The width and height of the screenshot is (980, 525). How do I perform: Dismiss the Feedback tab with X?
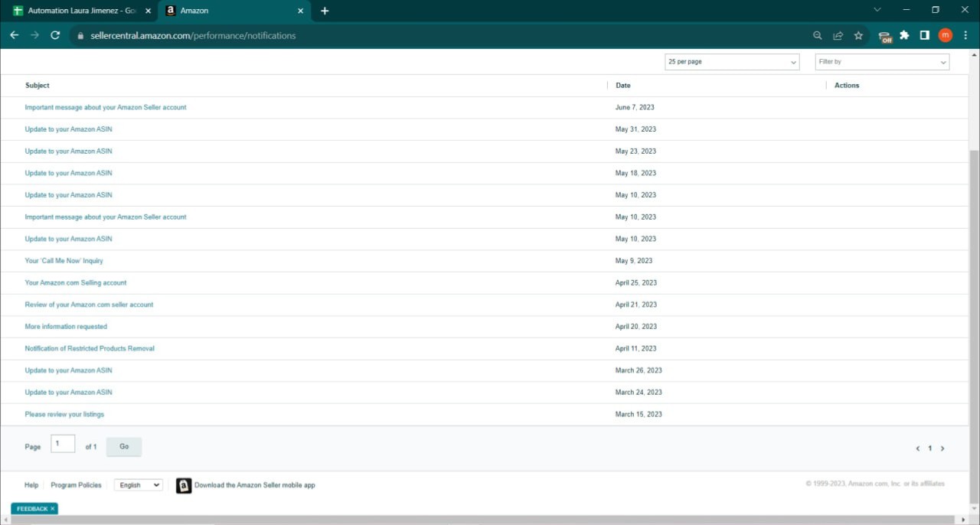click(x=53, y=509)
